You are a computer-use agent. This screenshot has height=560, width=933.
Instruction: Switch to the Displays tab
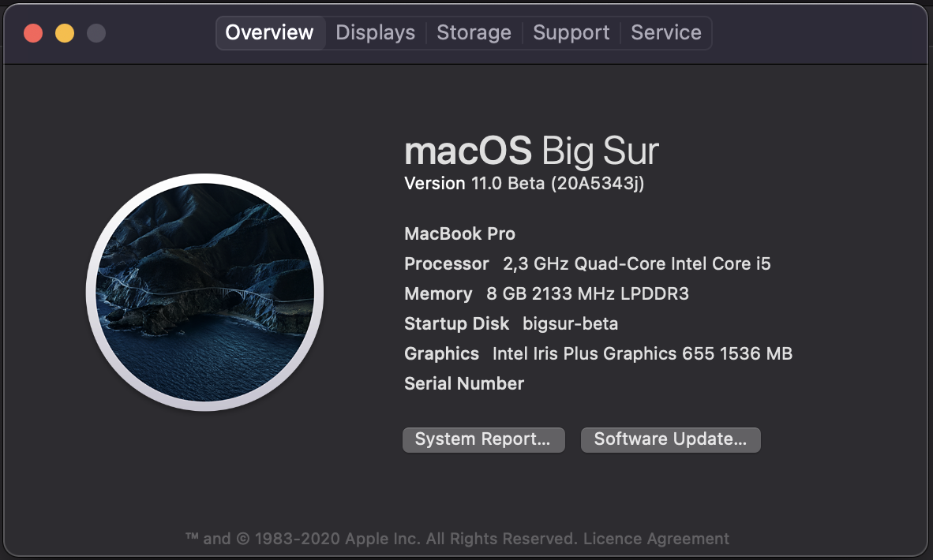(x=375, y=33)
